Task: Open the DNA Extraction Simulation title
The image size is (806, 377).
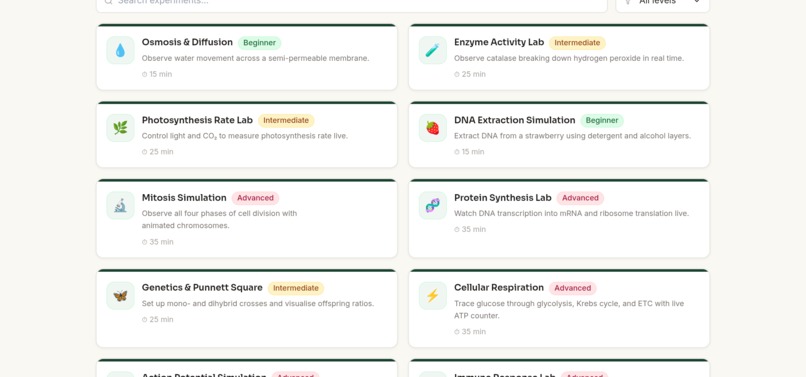Action: click(515, 120)
